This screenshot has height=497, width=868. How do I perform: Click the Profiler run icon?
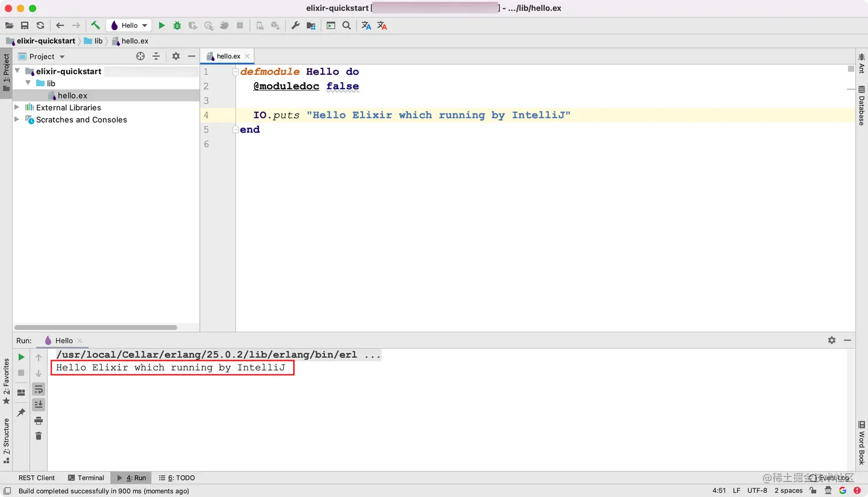208,25
